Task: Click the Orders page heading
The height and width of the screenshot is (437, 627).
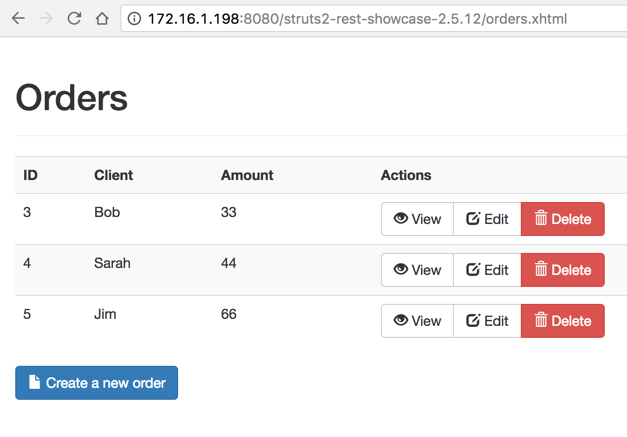Action: click(72, 98)
